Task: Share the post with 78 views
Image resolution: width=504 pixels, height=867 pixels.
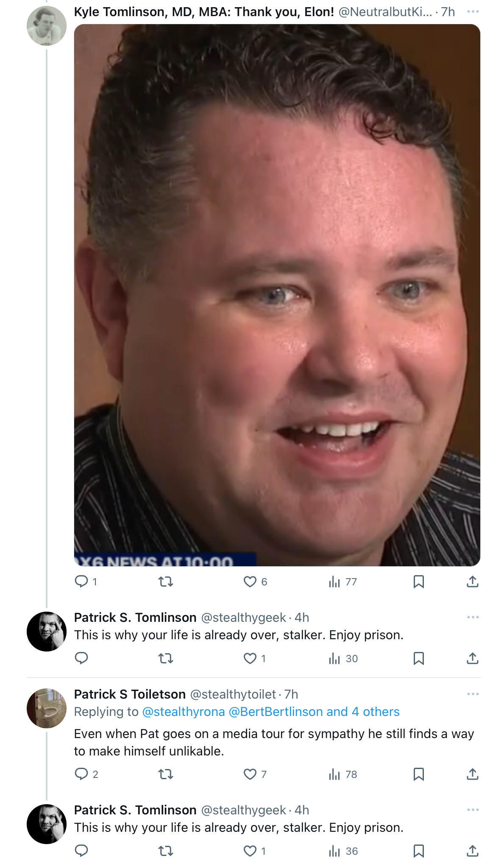Action: click(x=473, y=774)
